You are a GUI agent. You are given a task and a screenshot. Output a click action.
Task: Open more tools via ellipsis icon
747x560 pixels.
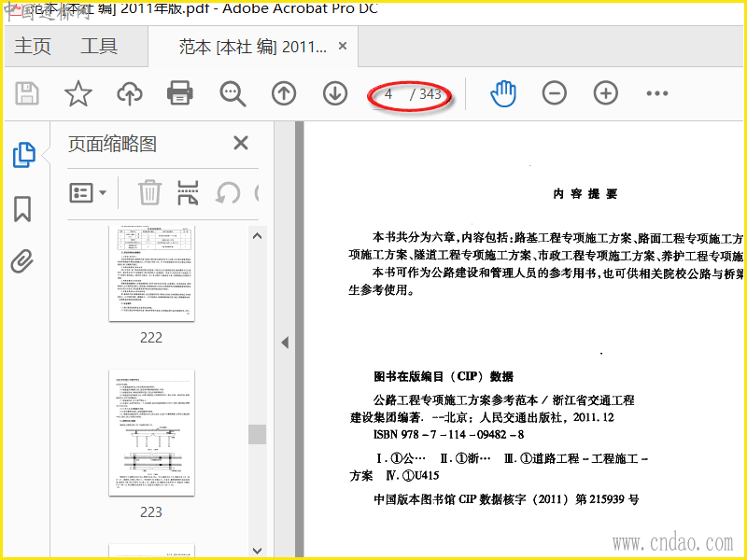657,93
